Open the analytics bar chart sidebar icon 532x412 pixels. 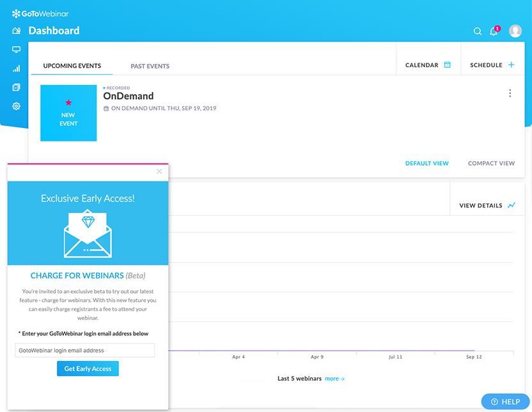coord(16,68)
